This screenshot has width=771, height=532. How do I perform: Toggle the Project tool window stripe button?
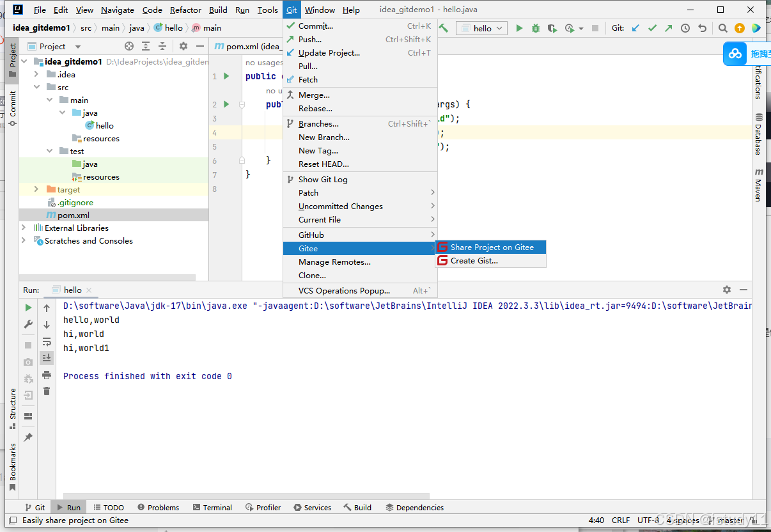(12, 61)
